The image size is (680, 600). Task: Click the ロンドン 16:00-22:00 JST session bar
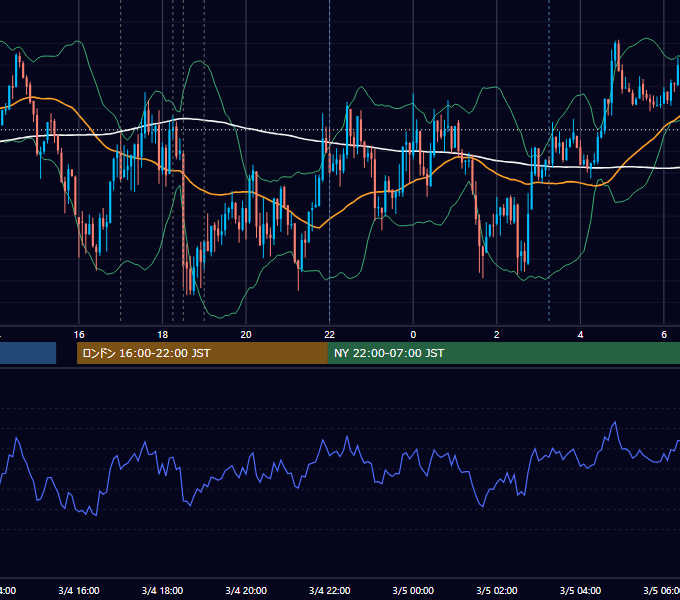[x=202, y=353]
